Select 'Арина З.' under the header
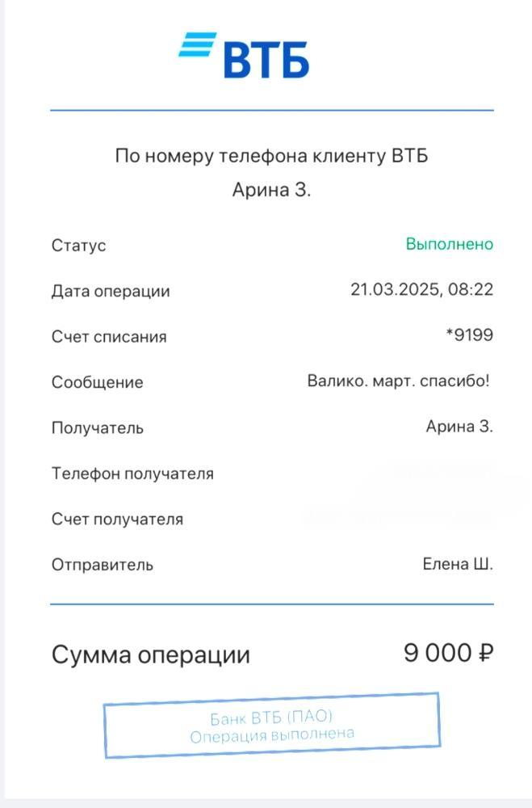Viewport: 532px width, 808px height. (x=271, y=190)
